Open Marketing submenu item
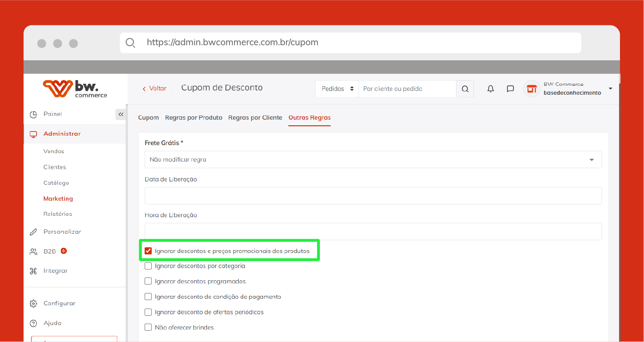This screenshot has height=342, width=644. click(x=58, y=199)
